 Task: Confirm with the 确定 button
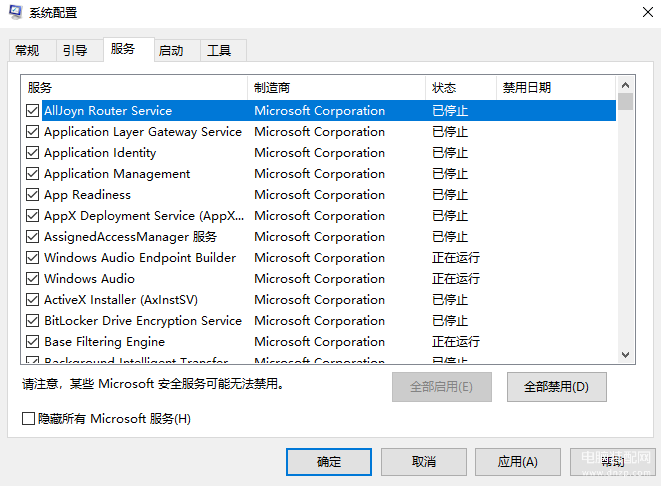tap(329, 462)
